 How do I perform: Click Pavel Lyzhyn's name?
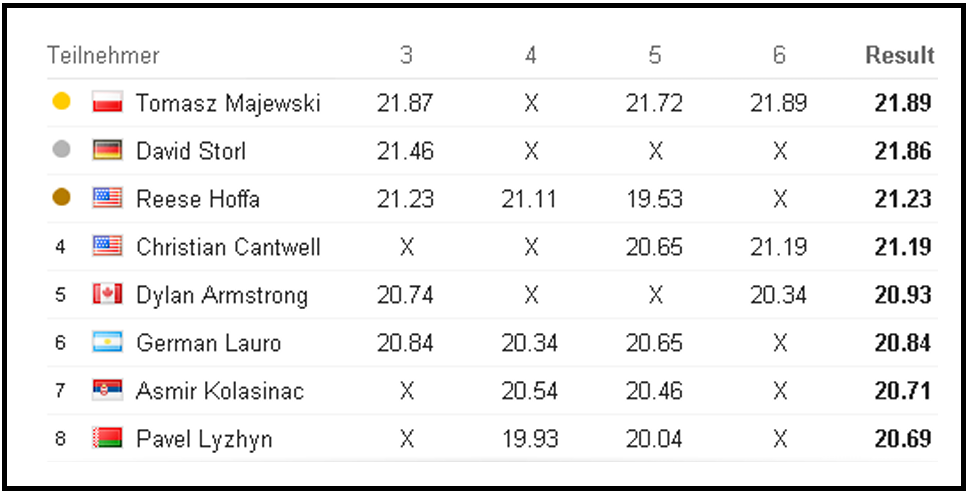tap(204, 440)
